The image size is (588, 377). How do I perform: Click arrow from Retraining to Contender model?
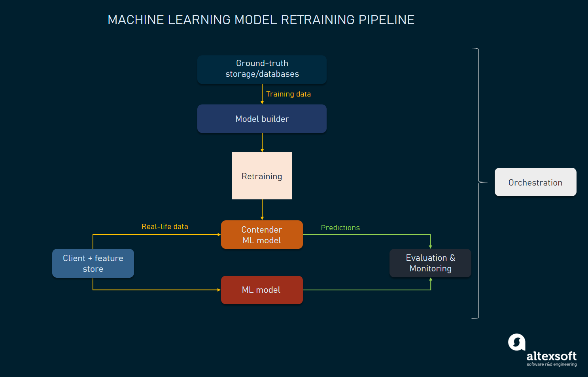262,210
